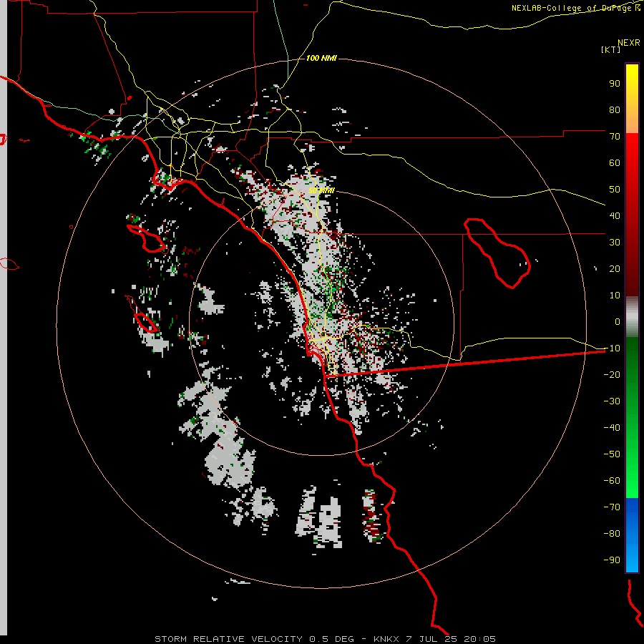Click the 30 value on the velocity scale
The height and width of the screenshot is (644, 644).
click(x=615, y=243)
